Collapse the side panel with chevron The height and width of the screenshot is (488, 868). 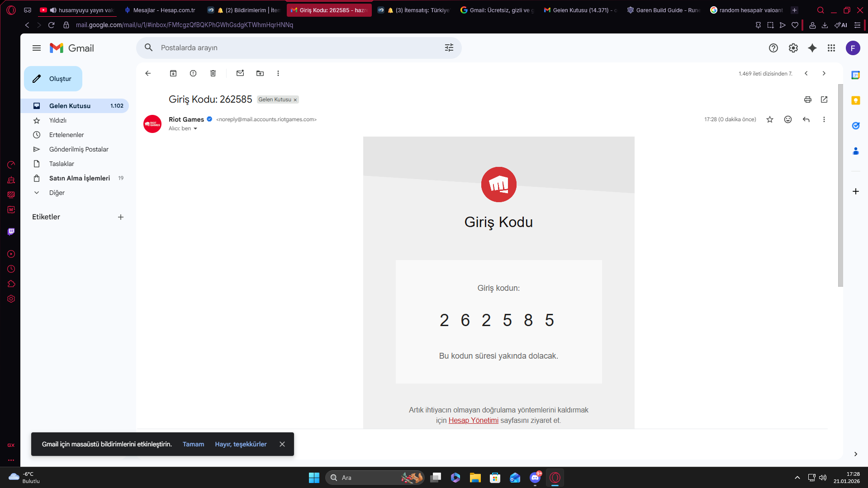[x=856, y=454]
